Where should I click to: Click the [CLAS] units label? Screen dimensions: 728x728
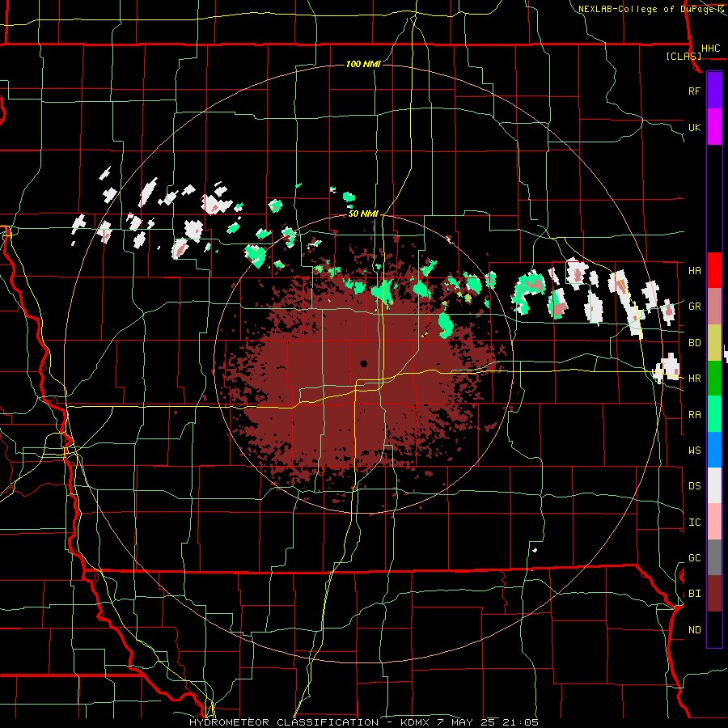[x=684, y=56]
